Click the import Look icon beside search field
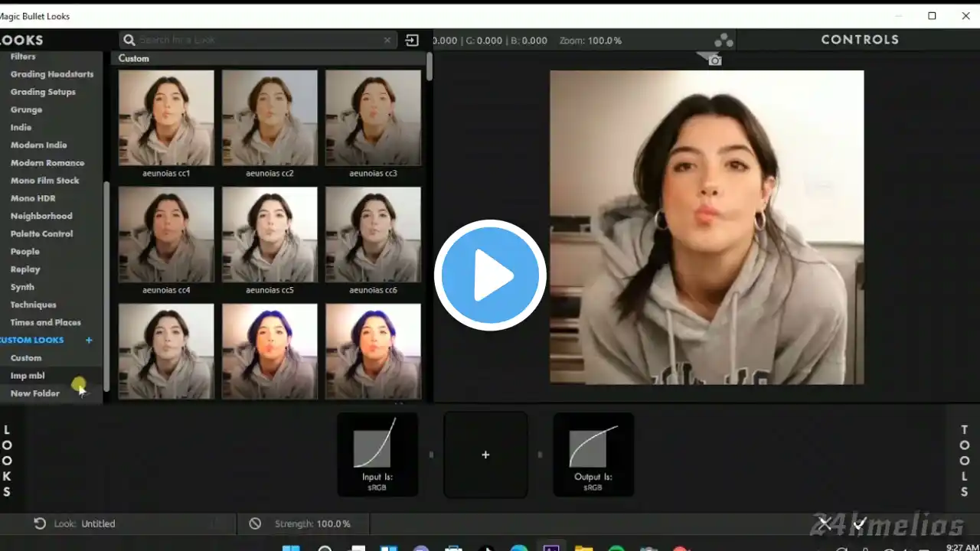Viewport: 980px width, 551px height. point(412,40)
